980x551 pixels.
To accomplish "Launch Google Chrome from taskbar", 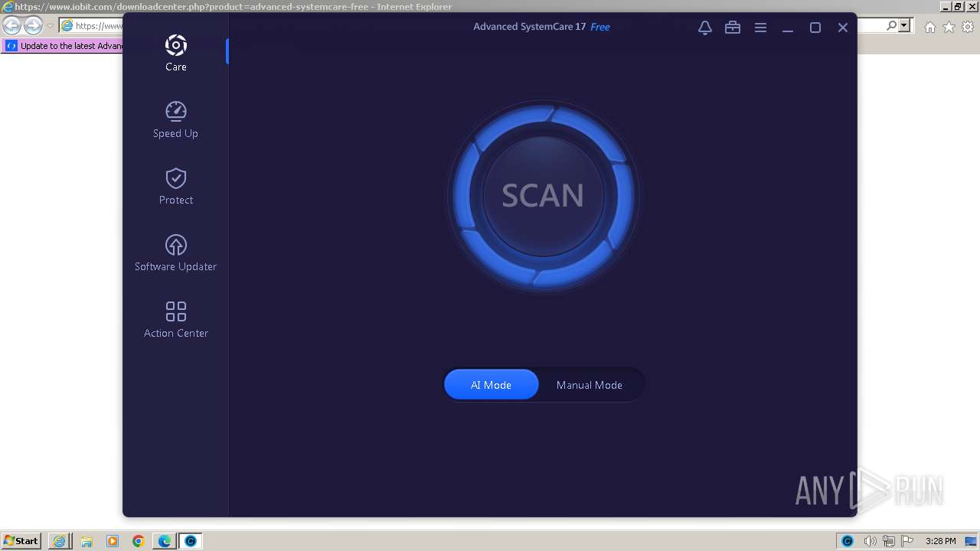I will pyautogui.click(x=139, y=541).
